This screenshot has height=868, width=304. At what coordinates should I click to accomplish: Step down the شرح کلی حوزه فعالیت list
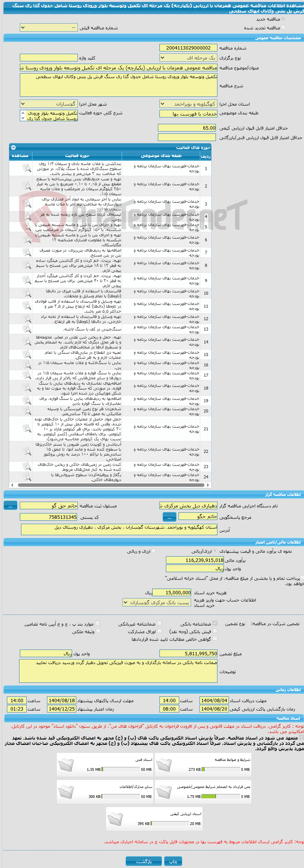tap(23, 119)
